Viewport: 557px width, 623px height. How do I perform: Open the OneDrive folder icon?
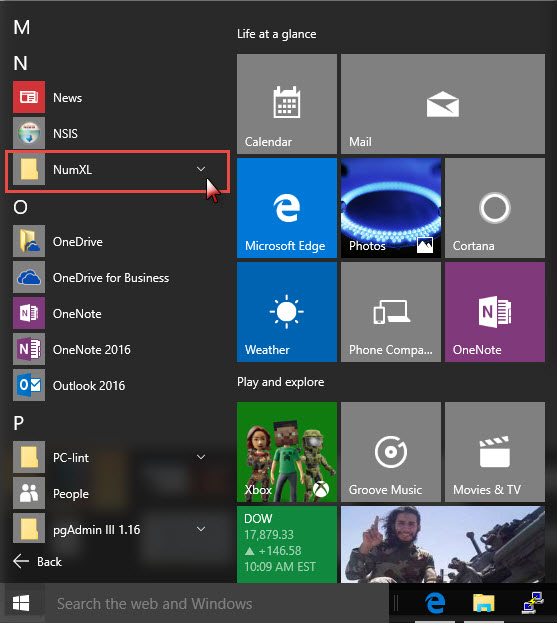tap(29, 241)
